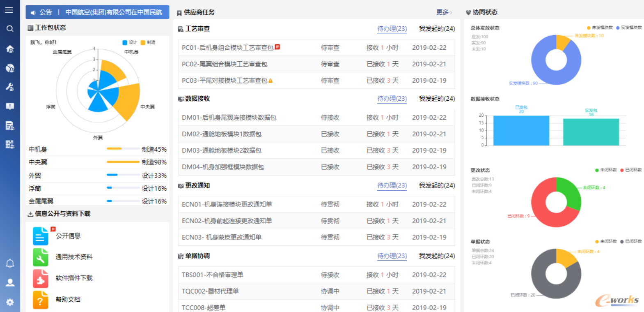The height and width of the screenshot is (312, 644).
Task: Toggle 已闭环数 legend in 单据状态 chart
Action: click(631, 241)
